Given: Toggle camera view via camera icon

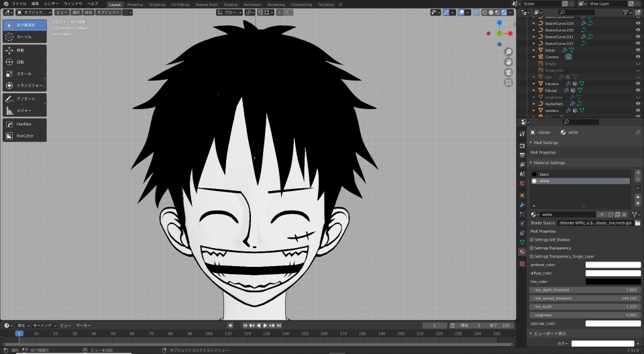Looking at the screenshot, I should (x=508, y=72).
